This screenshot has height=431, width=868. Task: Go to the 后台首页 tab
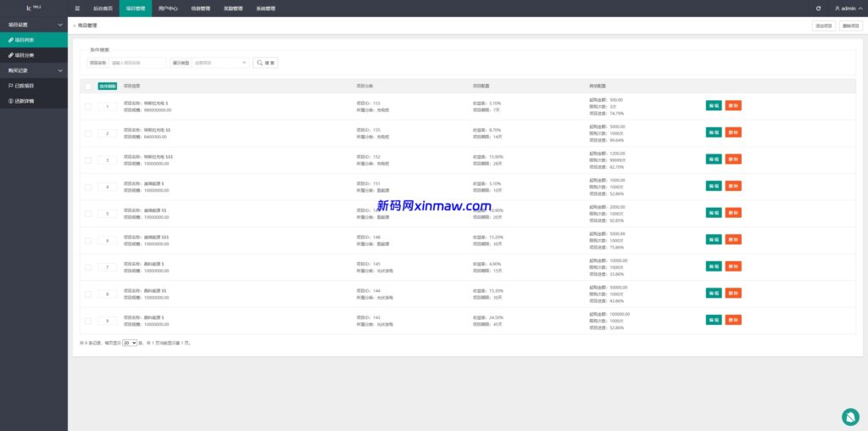pyautogui.click(x=103, y=8)
